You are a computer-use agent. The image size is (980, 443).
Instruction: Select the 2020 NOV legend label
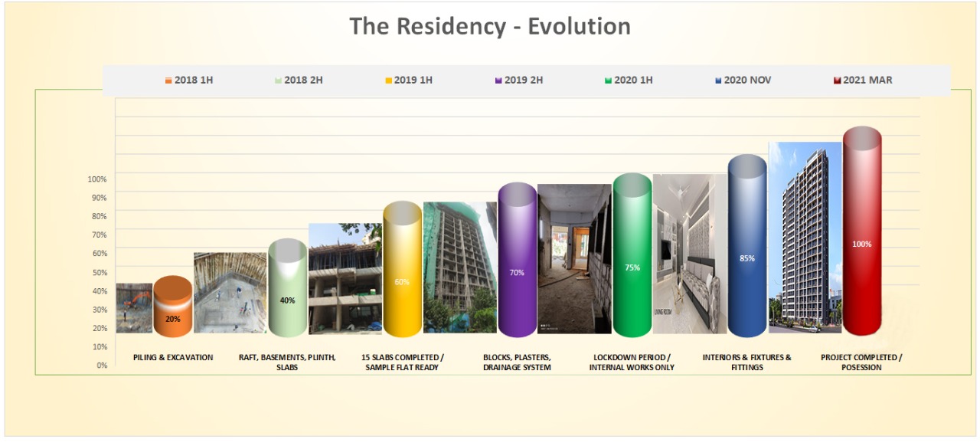coord(746,80)
